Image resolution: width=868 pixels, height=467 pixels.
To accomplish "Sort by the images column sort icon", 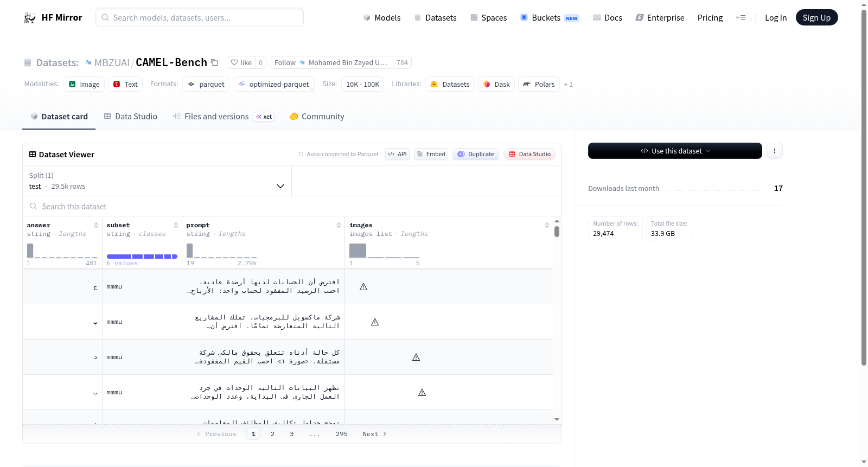I will 547,225.
